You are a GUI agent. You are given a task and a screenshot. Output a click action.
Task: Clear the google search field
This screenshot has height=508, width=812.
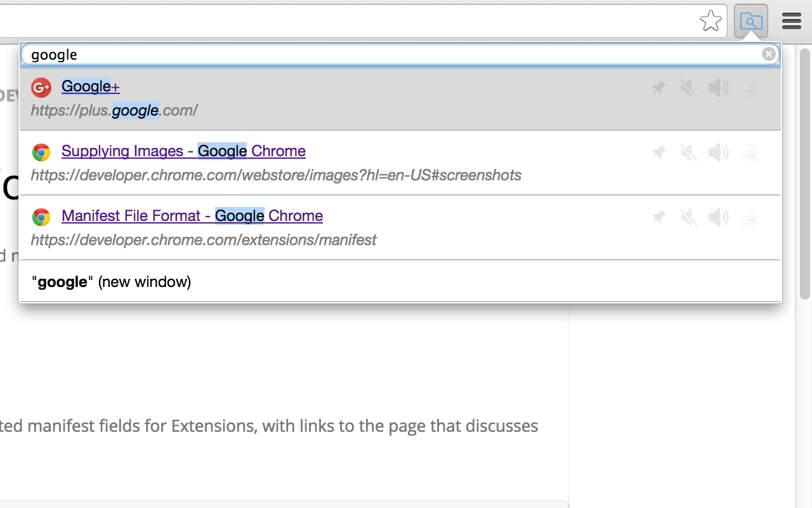pyautogui.click(x=768, y=54)
